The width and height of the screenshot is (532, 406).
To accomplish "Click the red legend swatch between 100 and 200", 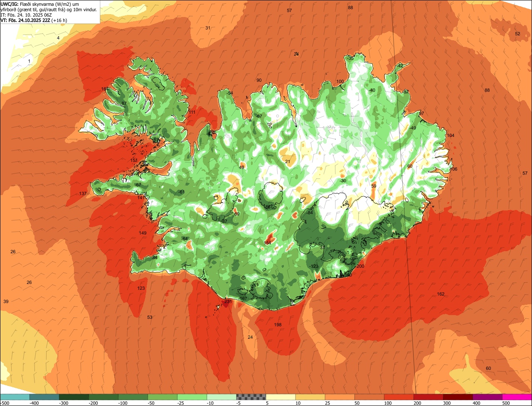I will [399, 396].
